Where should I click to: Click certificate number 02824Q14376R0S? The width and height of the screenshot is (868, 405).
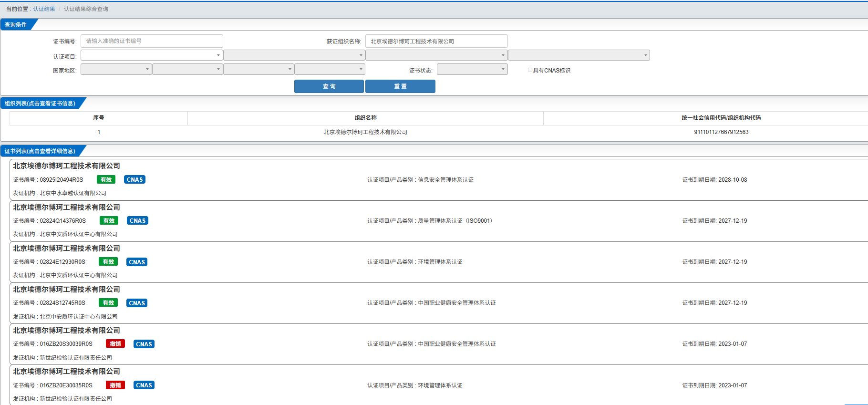click(x=63, y=221)
